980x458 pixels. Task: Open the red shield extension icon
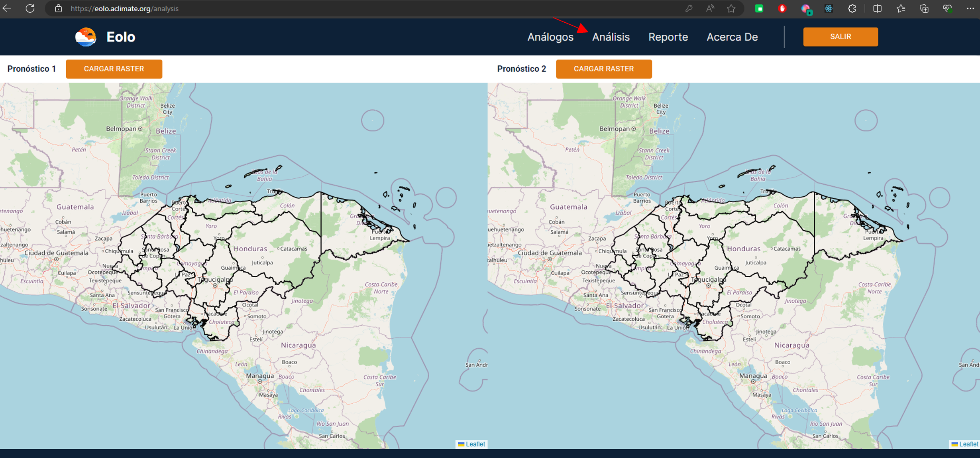782,8
